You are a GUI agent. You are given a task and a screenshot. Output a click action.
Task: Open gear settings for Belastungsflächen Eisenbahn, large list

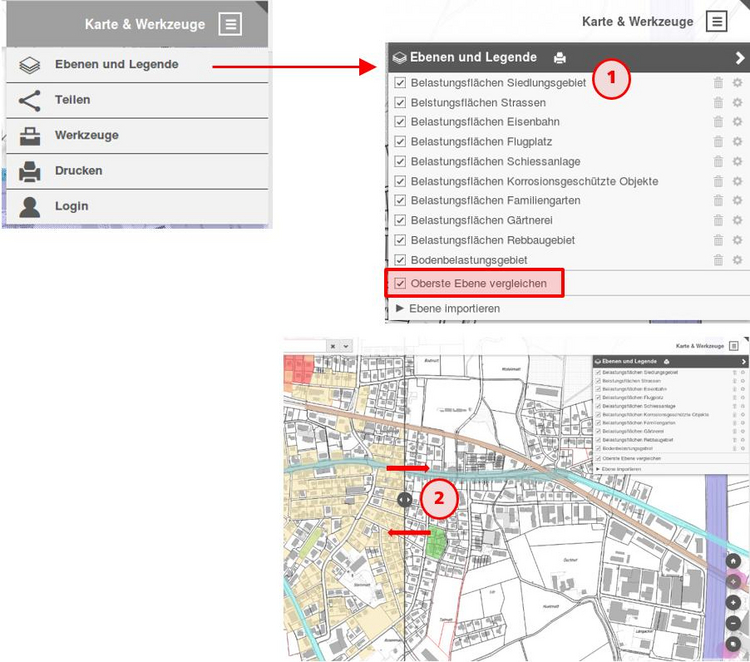pyautogui.click(x=737, y=122)
